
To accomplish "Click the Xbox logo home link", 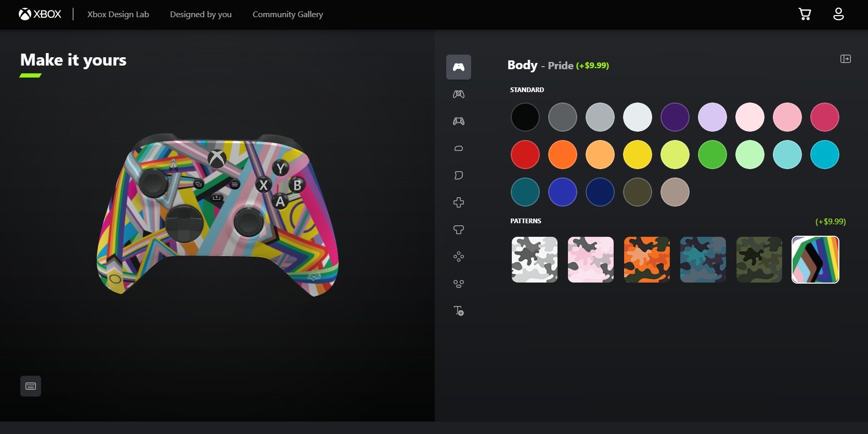I will tap(40, 14).
